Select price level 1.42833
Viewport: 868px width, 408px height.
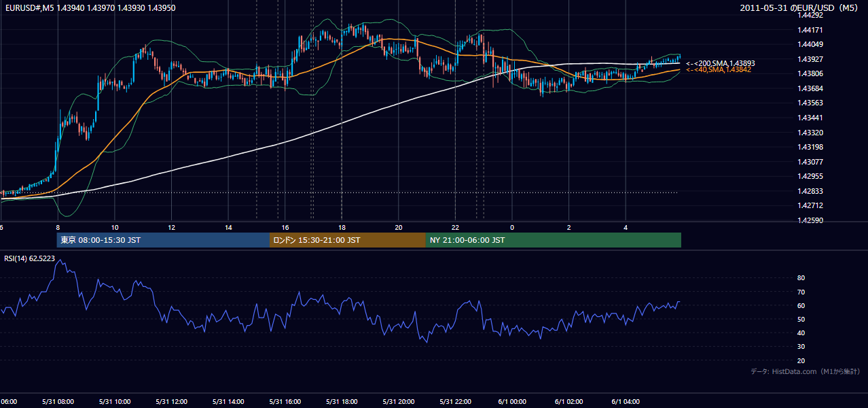pos(810,191)
